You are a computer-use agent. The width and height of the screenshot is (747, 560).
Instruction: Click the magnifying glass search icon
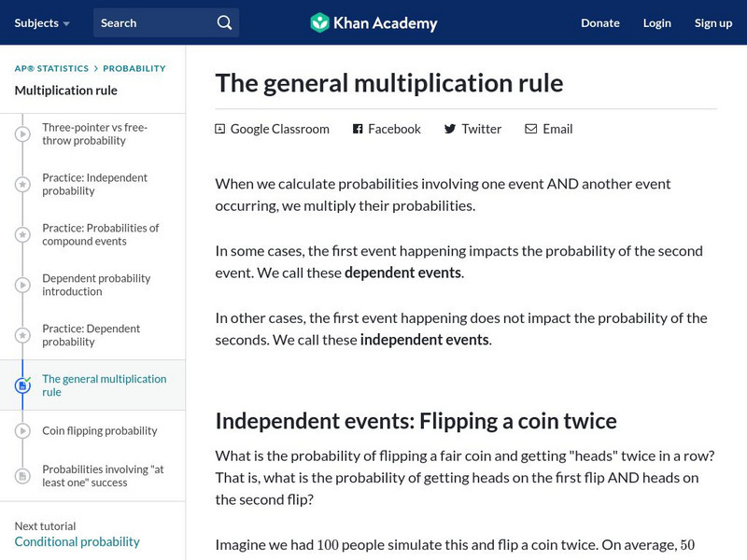coord(224,22)
